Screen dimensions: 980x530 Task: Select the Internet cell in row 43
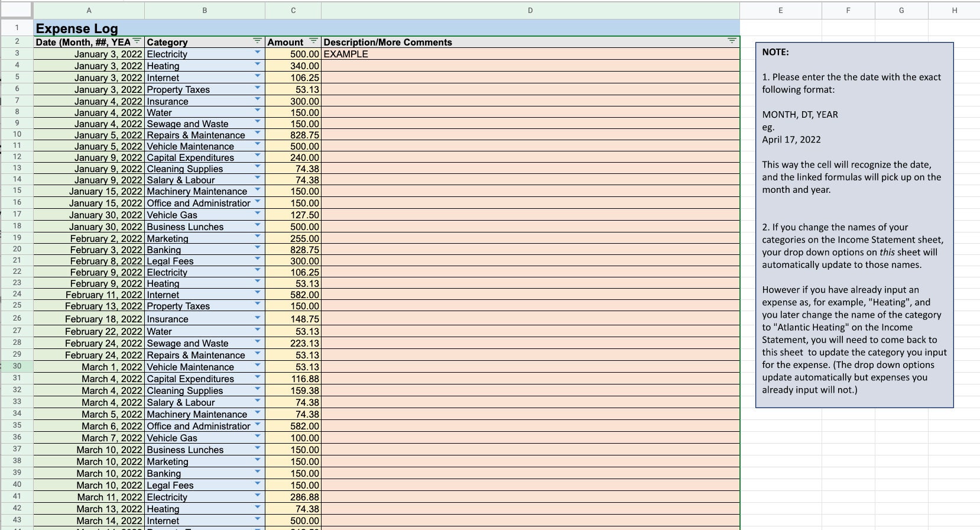pos(205,521)
